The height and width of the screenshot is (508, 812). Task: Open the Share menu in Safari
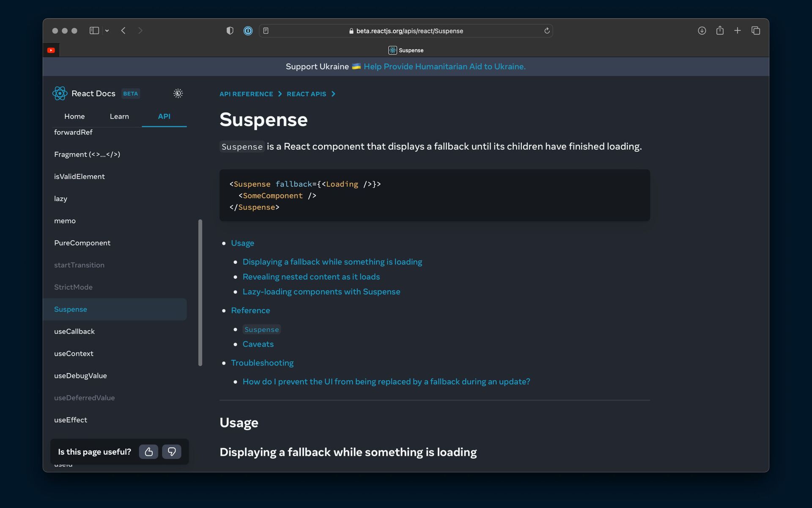click(x=720, y=30)
